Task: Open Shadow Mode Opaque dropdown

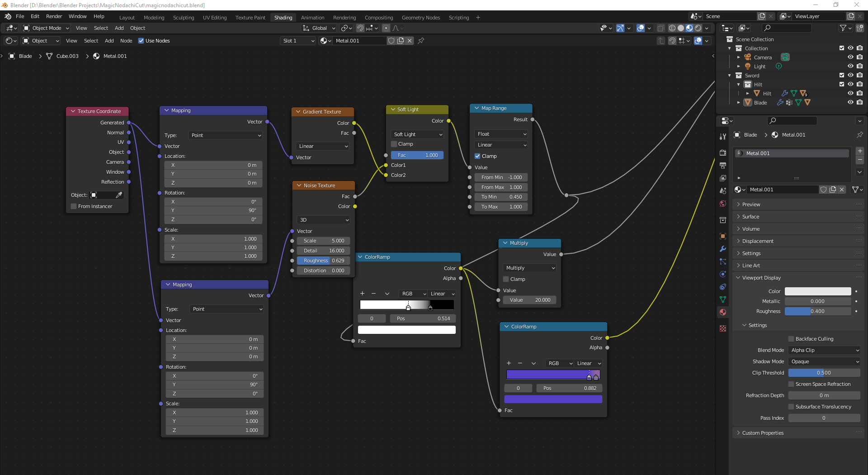Action: coord(825,361)
